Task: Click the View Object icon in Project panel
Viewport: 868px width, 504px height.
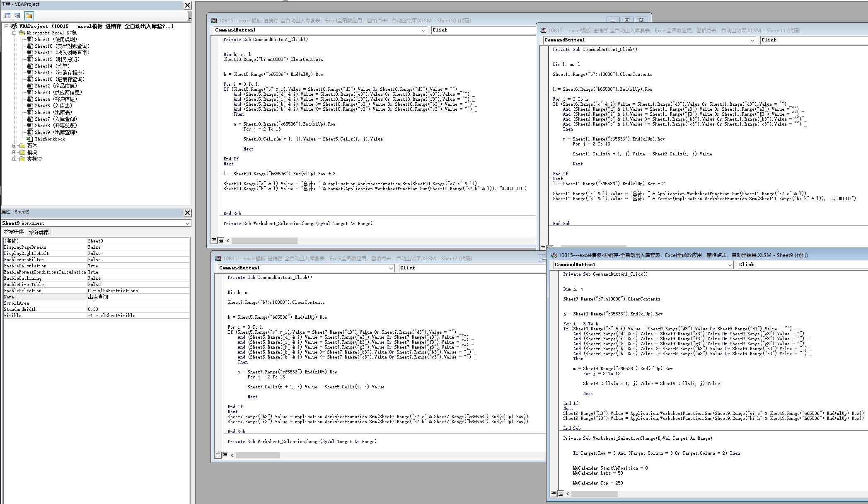Action: (x=17, y=16)
